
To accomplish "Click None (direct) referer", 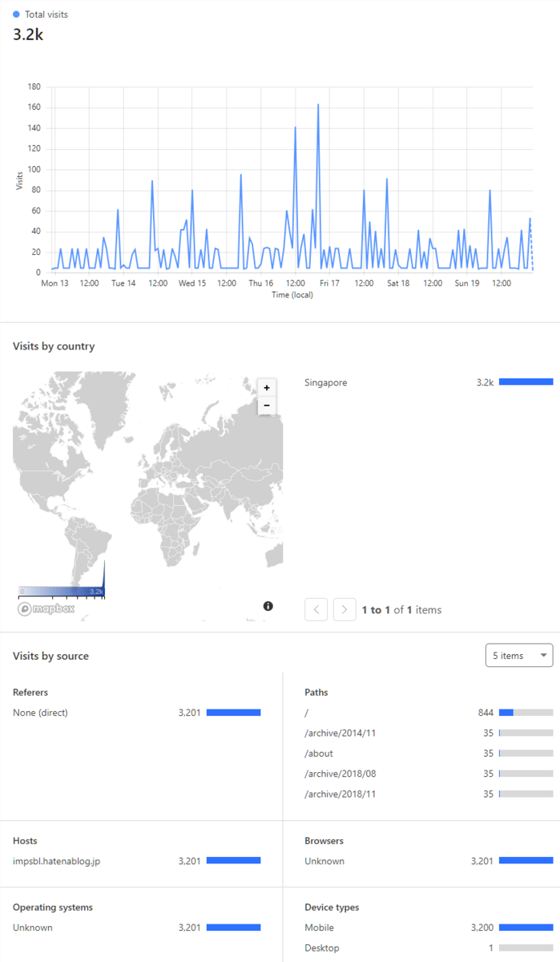I will click(40, 712).
